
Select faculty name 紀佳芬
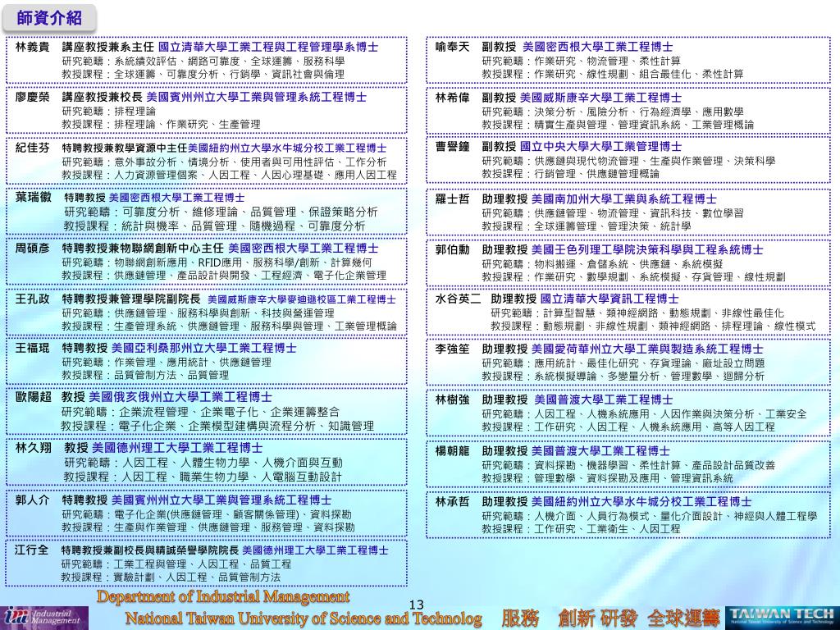coord(32,148)
